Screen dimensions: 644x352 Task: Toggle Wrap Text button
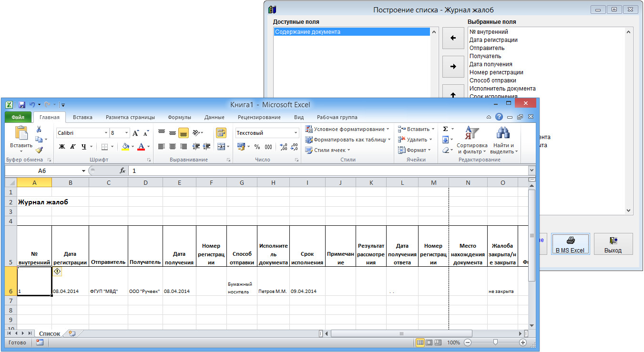coord(221,133)
